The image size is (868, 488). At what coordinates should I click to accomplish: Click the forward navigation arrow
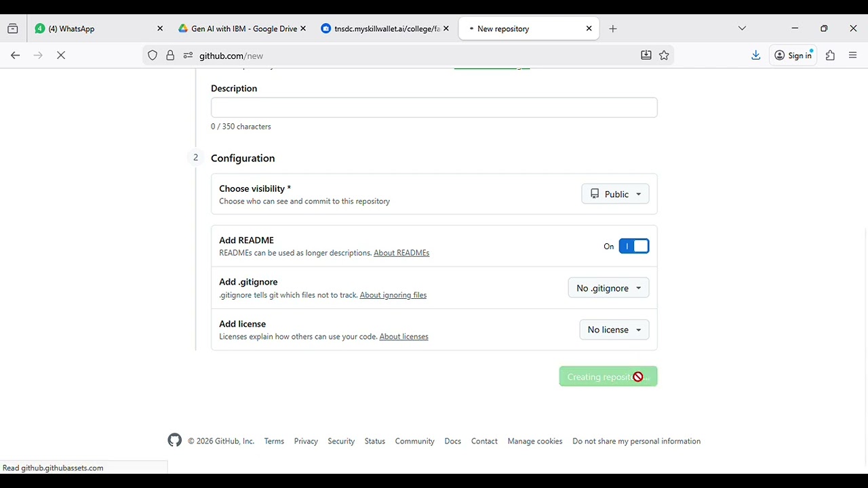click(x=38, y=56)
